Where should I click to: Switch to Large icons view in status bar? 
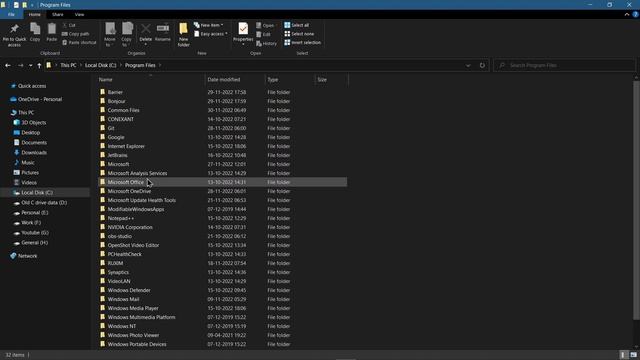[x=633, y=355]
